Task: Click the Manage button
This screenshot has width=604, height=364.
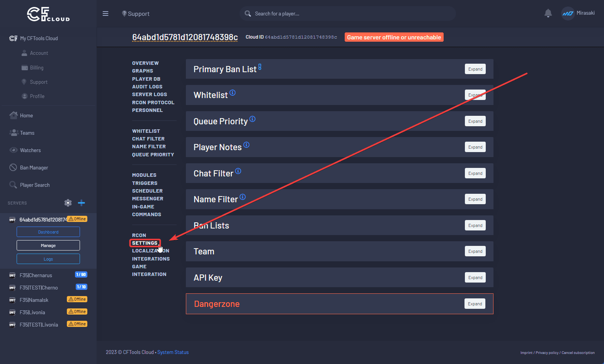Action: click(48, 245)
